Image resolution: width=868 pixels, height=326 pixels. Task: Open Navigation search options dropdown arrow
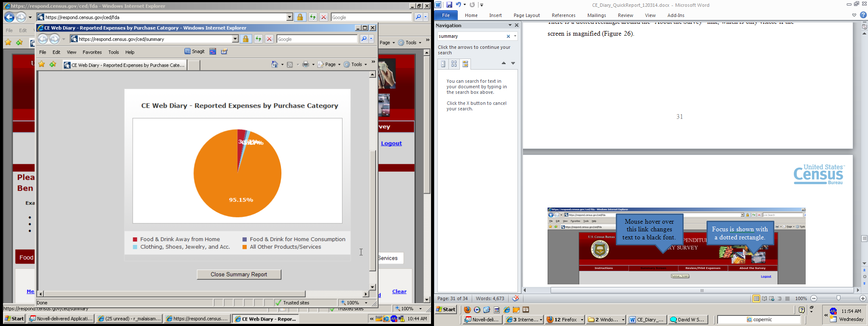[x=515, y=37]
